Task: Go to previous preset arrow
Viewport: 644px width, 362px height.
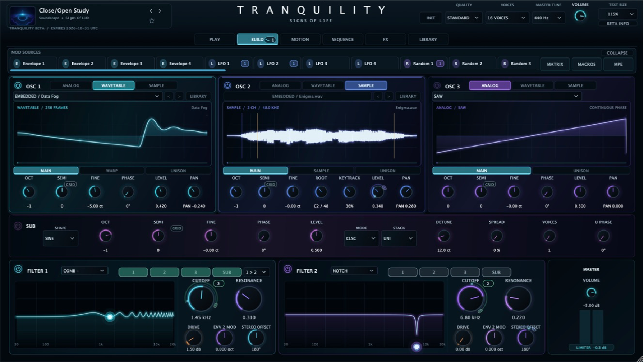Action: (x=151, y=11)
